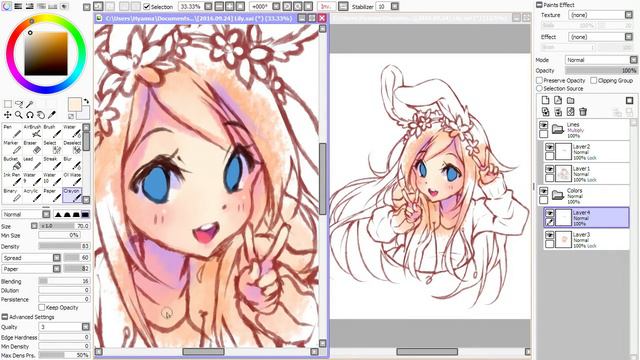This screenshot has width=640, height=360.
Task: Create a new layer folder
Action: point(571,100)
